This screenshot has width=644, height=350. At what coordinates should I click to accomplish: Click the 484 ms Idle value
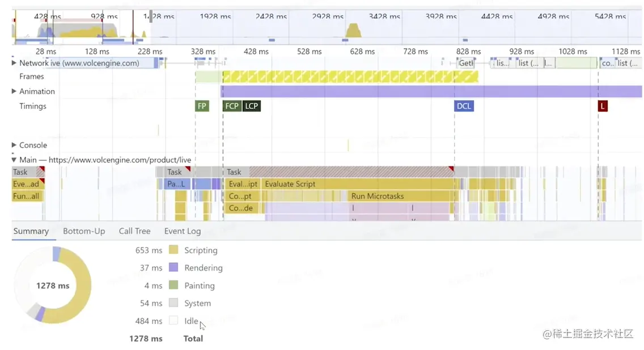[x=149, y=321]
